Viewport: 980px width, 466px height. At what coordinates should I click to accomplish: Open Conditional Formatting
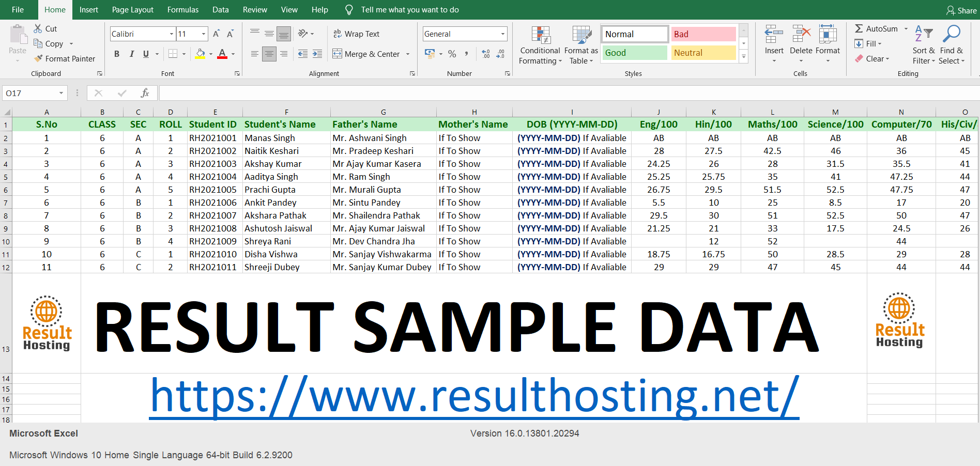point(540,45)
